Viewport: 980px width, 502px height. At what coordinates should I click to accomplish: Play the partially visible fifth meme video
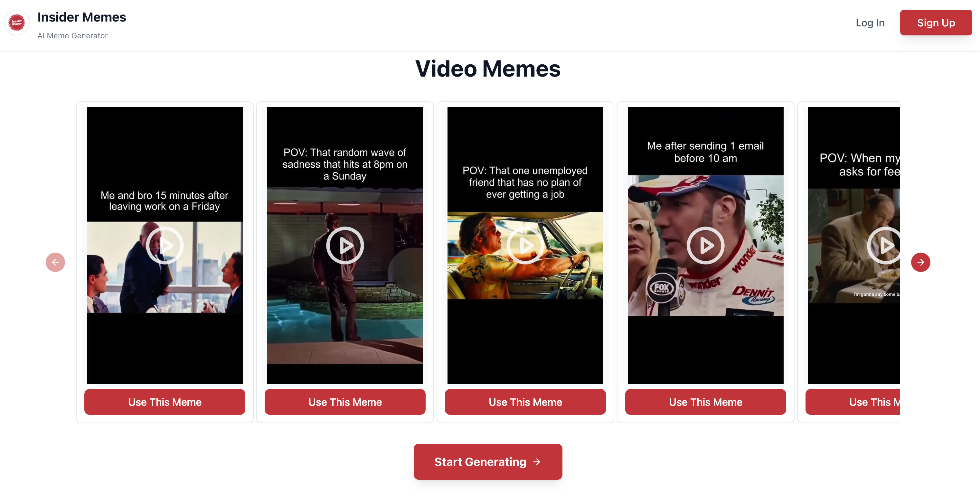(884, 245)
